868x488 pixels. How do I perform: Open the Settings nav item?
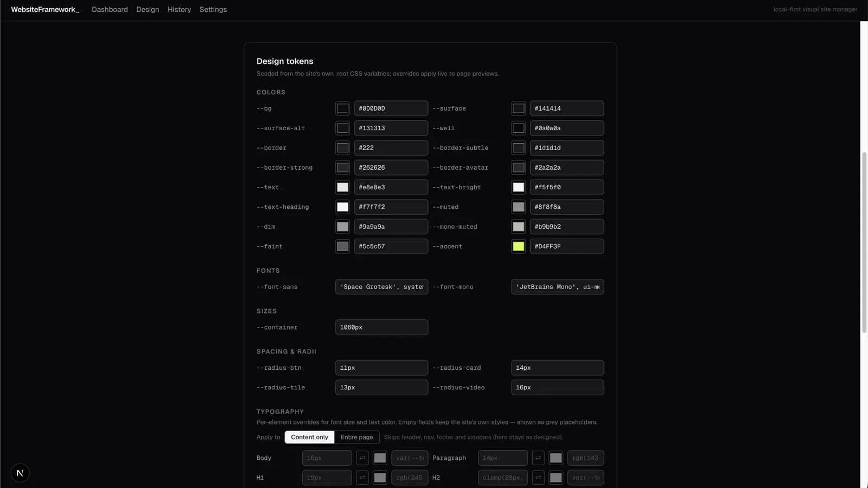point(213,9)
